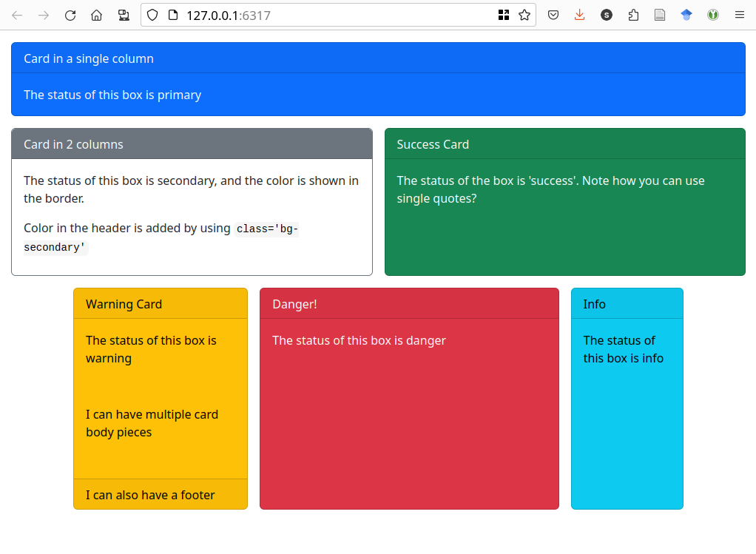The width and height of the screenshot is (756, 554).
Task: Click the gray document extension icon
Action: point(660,16)
